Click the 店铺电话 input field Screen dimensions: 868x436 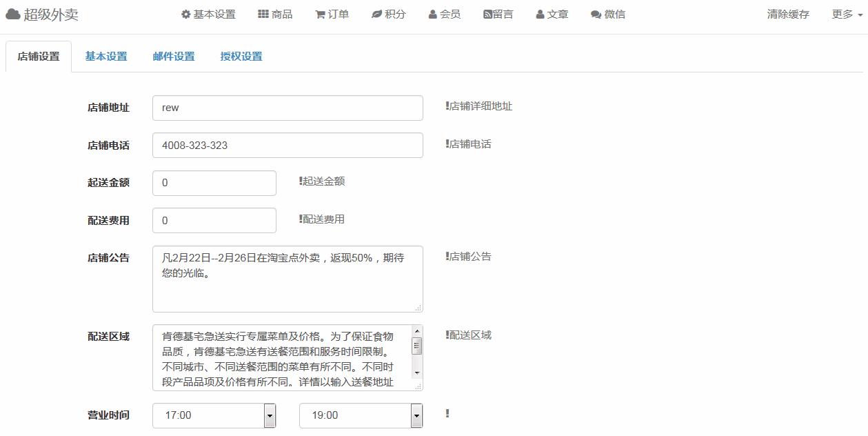tap(287, 146)
